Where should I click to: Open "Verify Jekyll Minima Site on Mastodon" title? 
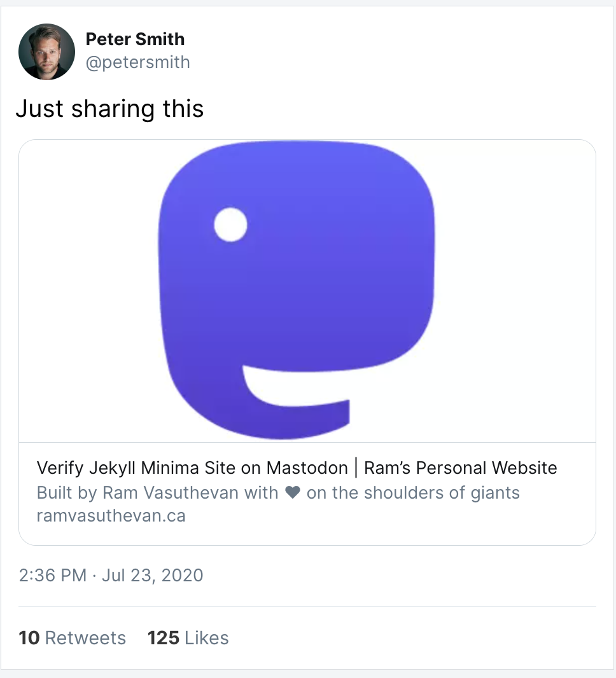point(192,468)
